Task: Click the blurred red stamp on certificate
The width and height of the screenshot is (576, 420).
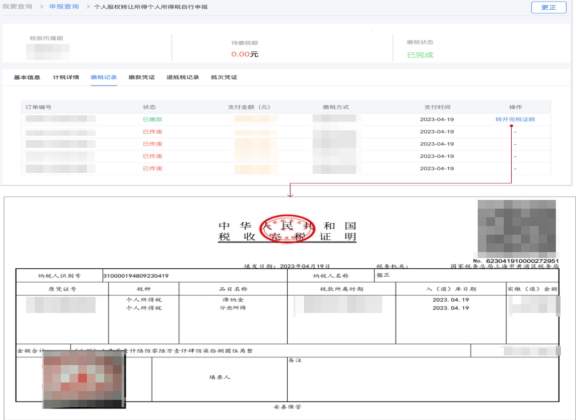Action: pos(84,379)
